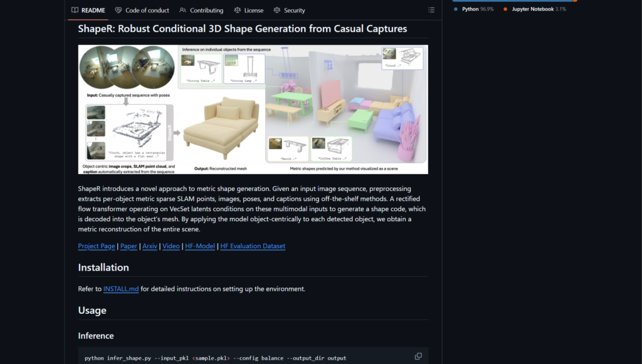This screenshot has height=364, width=642.
Task: Copy the infer_shape.py command with the copy icon
Action: tap(418, 356)
